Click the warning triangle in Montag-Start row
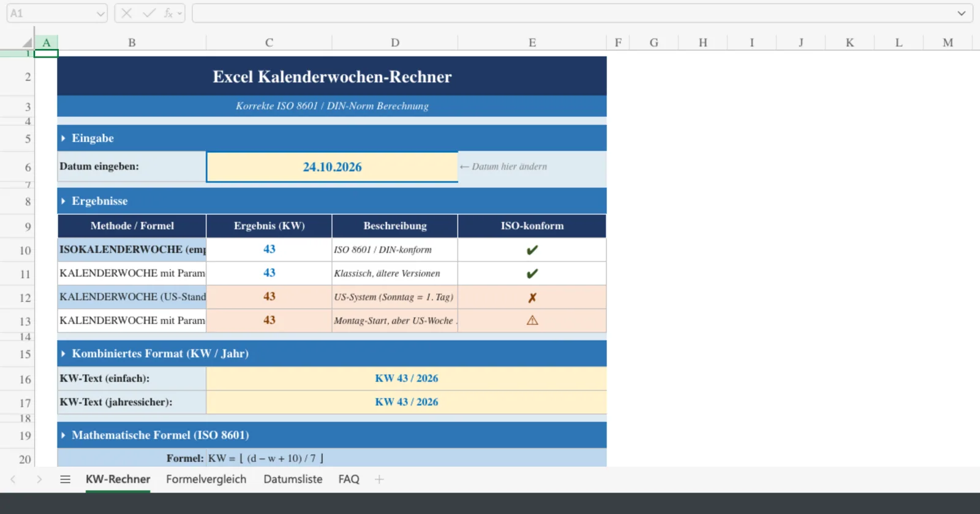 pos(532,320)
